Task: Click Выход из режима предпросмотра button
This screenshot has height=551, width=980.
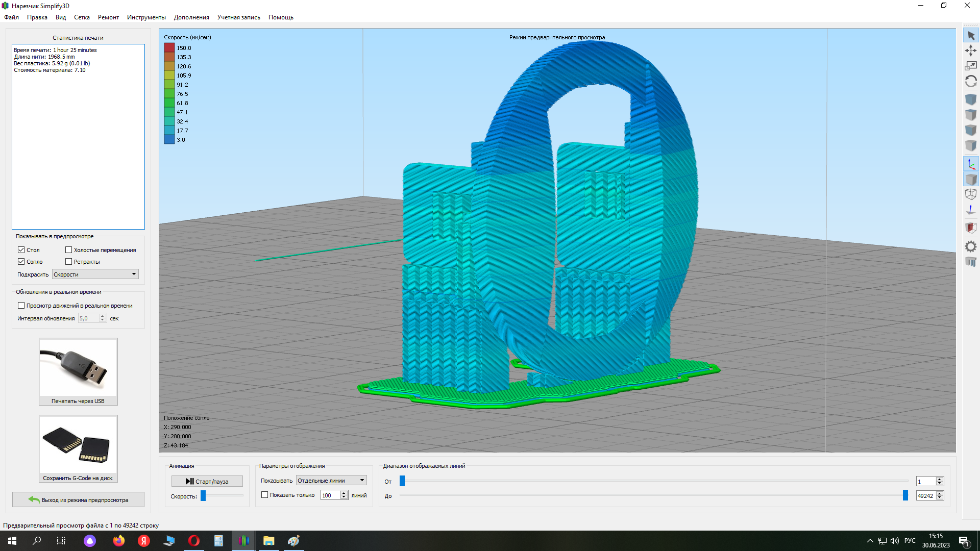Action: [78, 500]
